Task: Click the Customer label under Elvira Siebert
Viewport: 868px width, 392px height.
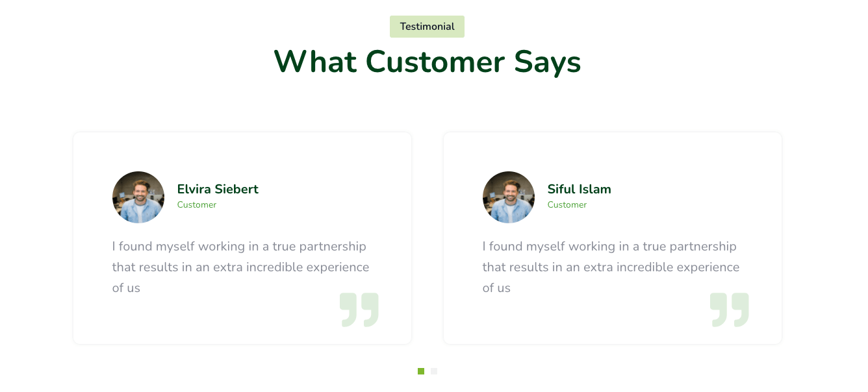Action: tap(196, 205)
